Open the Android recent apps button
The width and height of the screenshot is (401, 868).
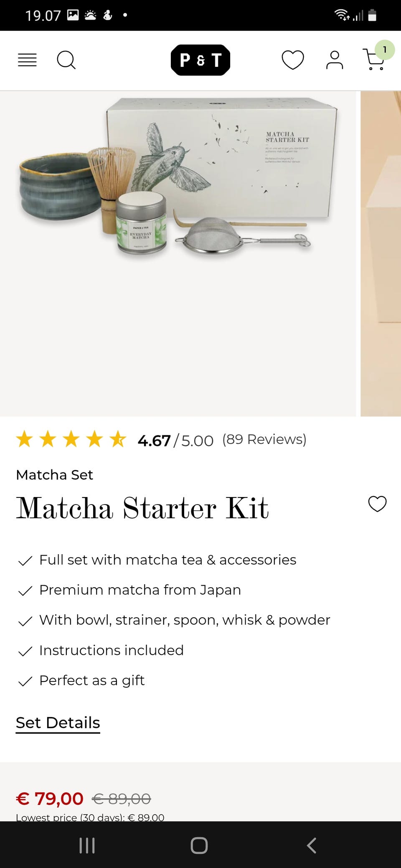[87, 845]
